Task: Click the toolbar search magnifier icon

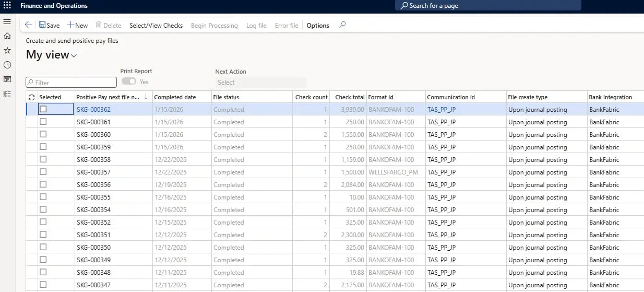Action: (342, 25)
